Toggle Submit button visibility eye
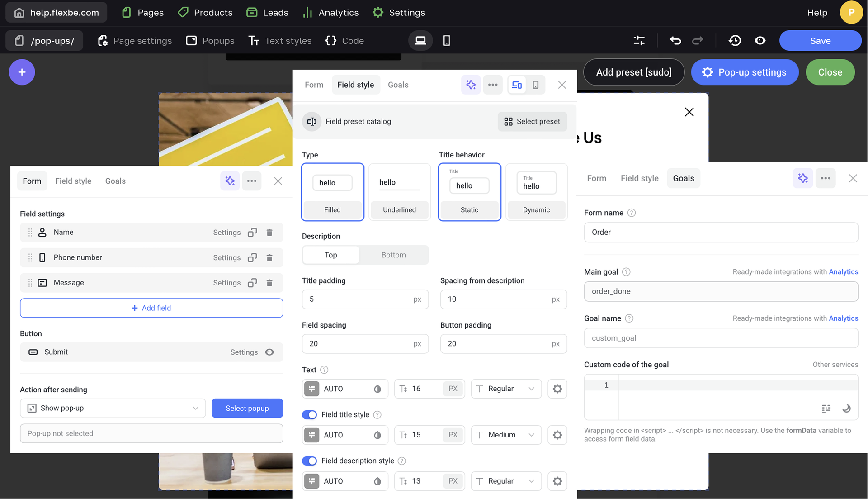The width and height of the screenshot is (868, 499). pos(269,352)
